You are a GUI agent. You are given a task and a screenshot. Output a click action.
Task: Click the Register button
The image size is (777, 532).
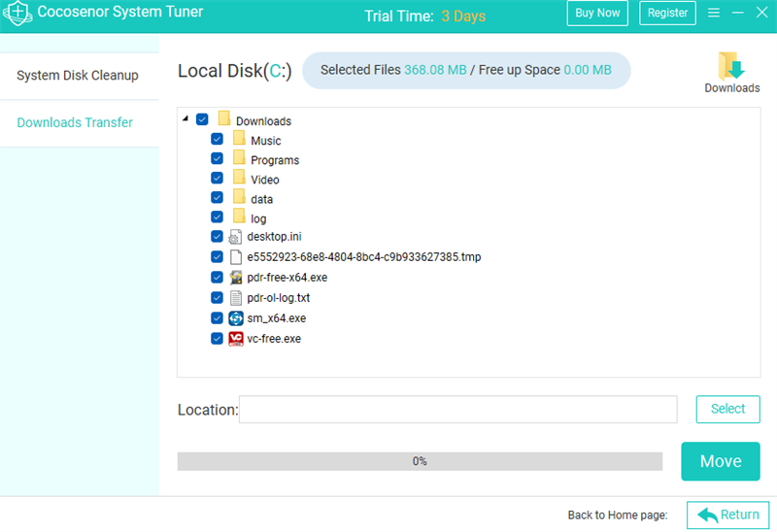(667, 14)
